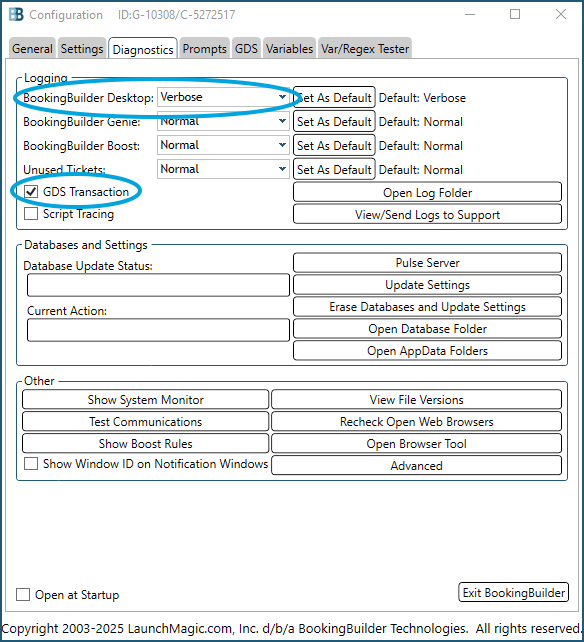
Task: Open the Var/Regex Tester tab
Action: point(365,49)
